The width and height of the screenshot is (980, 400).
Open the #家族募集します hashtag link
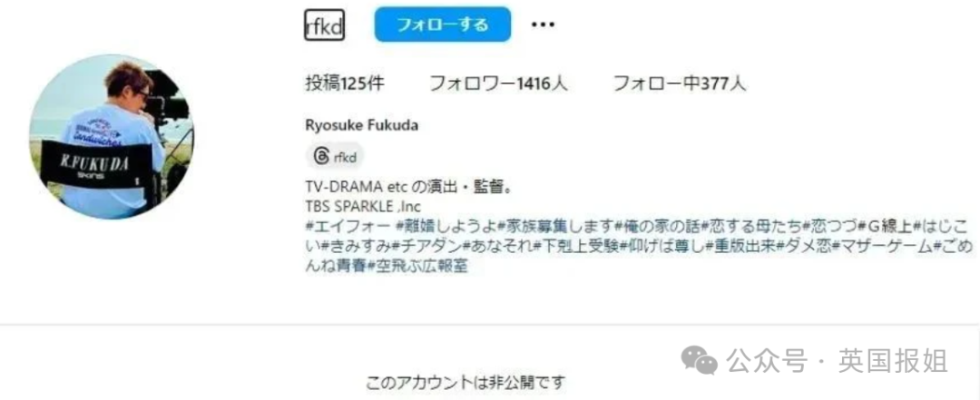tap(555, 226)
